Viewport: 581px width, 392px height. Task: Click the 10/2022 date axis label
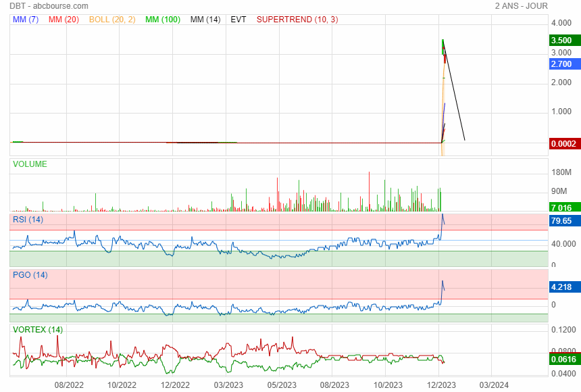[122, 385]
